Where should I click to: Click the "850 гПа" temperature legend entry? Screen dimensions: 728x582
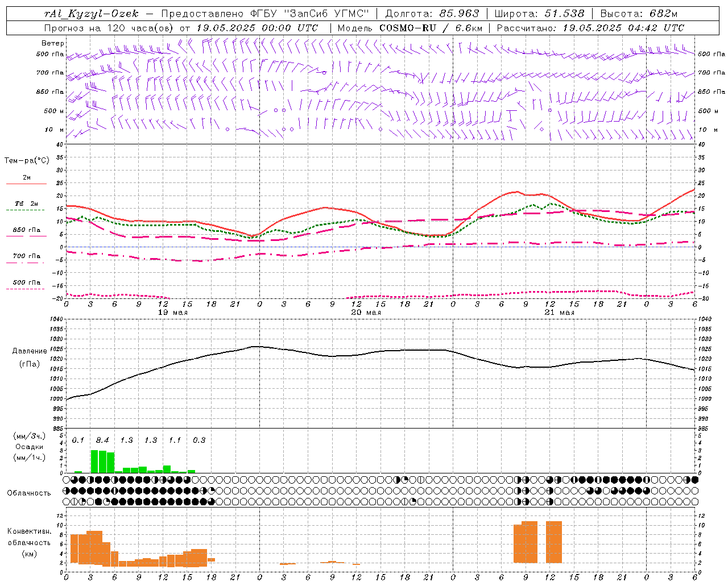point(27,230)
